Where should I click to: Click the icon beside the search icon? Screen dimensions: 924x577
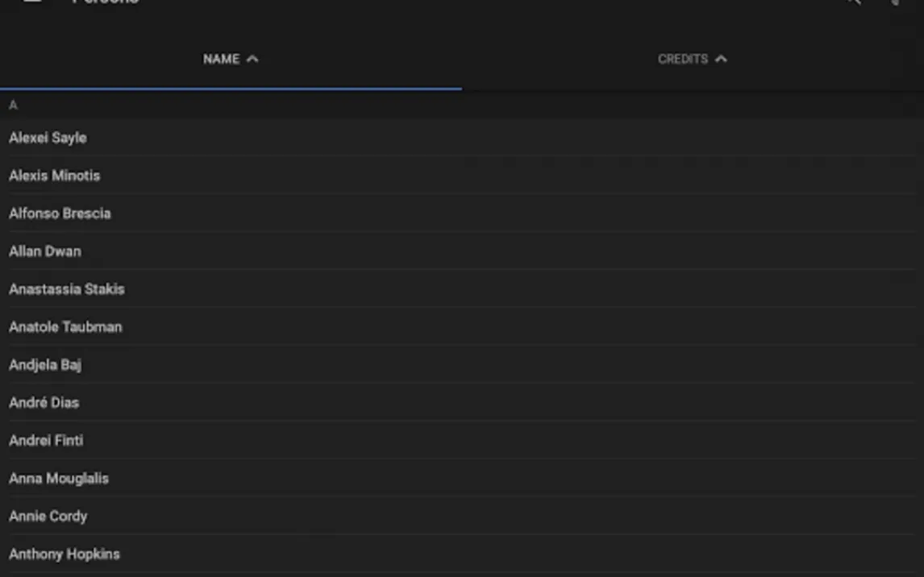point(894,2)
